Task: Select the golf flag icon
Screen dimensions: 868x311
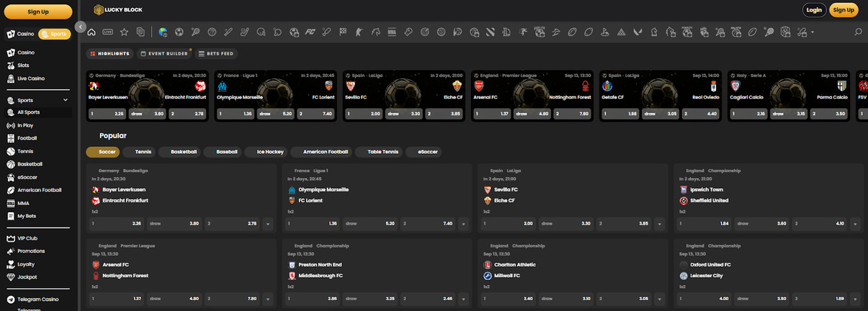Action: coord(604,32)
